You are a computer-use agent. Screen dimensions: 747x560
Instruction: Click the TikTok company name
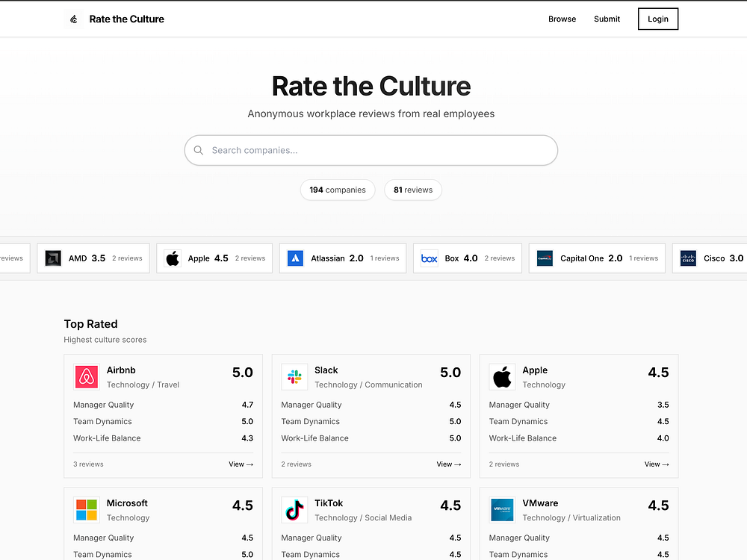click(329, 503)
